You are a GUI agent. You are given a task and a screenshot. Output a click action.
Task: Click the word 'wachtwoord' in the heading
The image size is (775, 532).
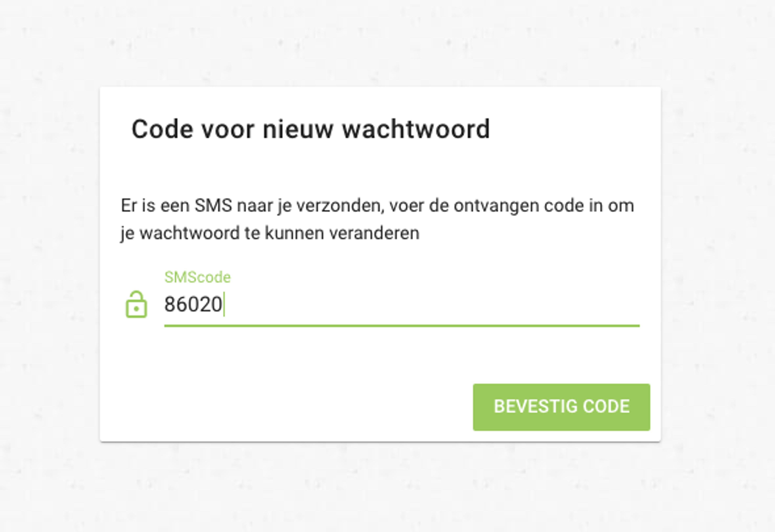pos(416,129)
